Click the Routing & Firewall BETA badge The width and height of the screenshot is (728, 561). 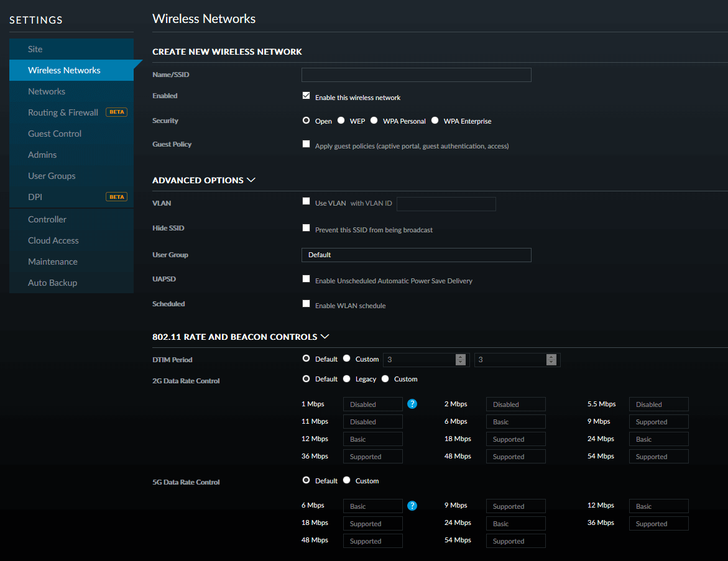tap(116, 112)
